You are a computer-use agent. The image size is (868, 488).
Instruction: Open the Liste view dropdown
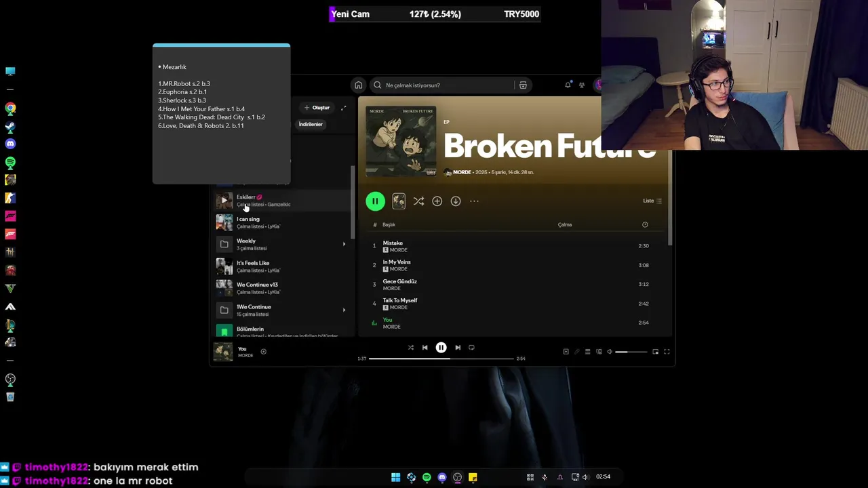652,201
